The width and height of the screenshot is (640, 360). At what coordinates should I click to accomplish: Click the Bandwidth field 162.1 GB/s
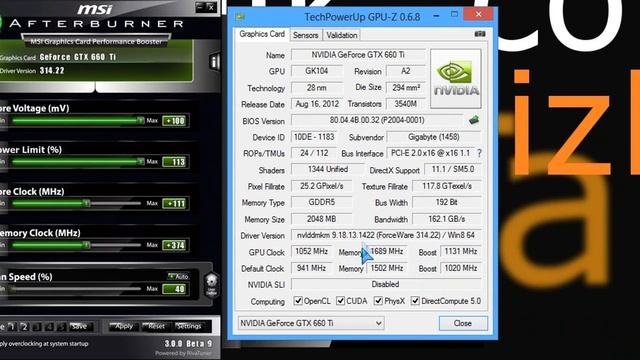[x=447, y=219]
